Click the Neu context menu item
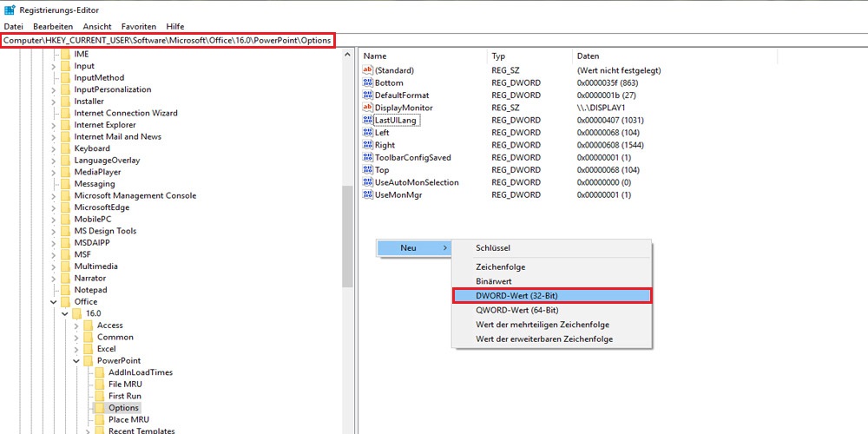868x434 pixels. [414, 248]
